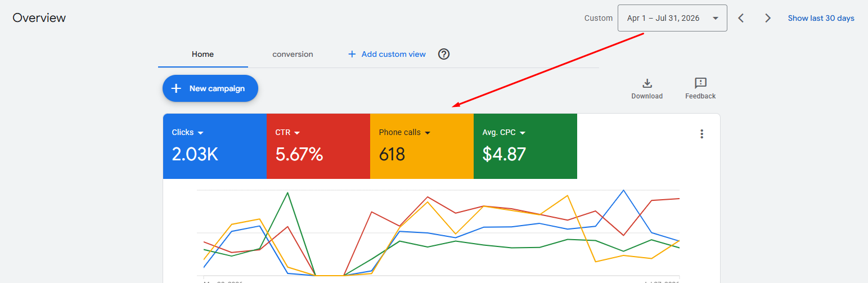Open the Feedback icon

pyautogui.click(x=700, y=83)
